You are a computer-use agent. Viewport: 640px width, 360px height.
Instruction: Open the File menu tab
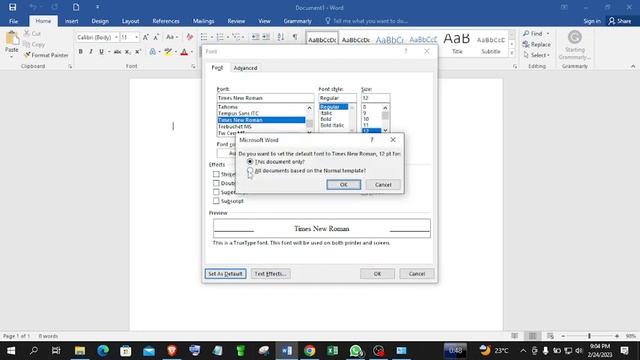coord(13,21)
